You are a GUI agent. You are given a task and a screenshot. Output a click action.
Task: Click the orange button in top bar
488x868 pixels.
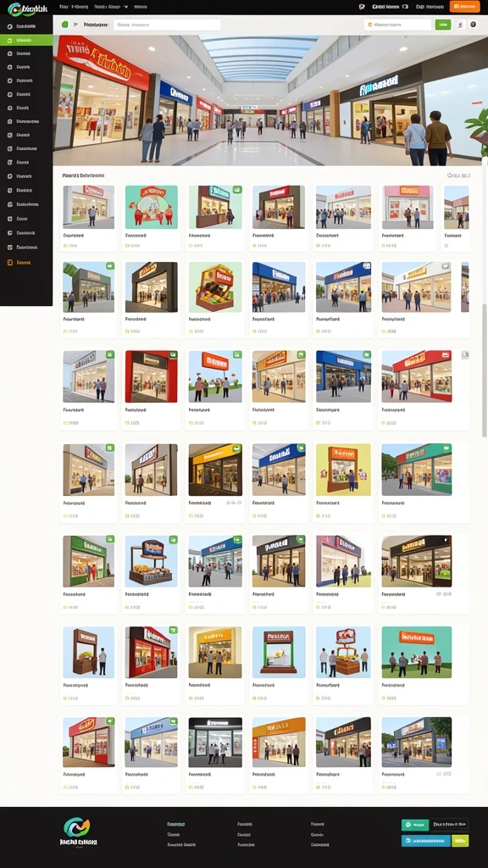pyautogui.click(x=464, y=7)
